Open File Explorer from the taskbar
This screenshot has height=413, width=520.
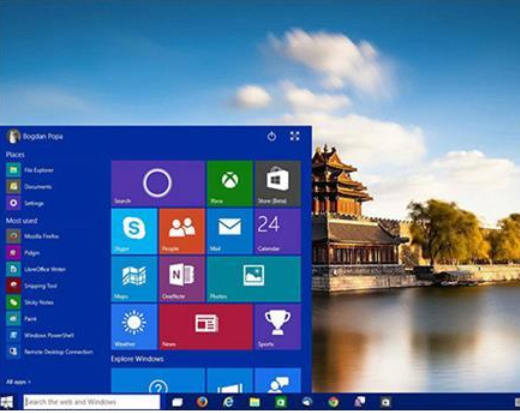[254, 402]
